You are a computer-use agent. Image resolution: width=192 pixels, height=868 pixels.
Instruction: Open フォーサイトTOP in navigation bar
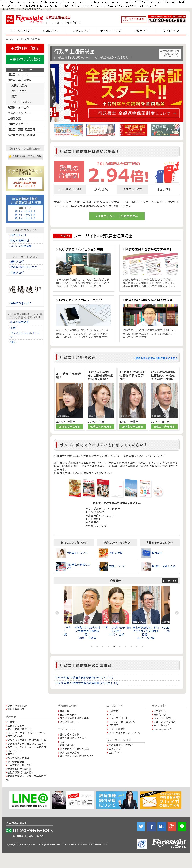(21, 31)
